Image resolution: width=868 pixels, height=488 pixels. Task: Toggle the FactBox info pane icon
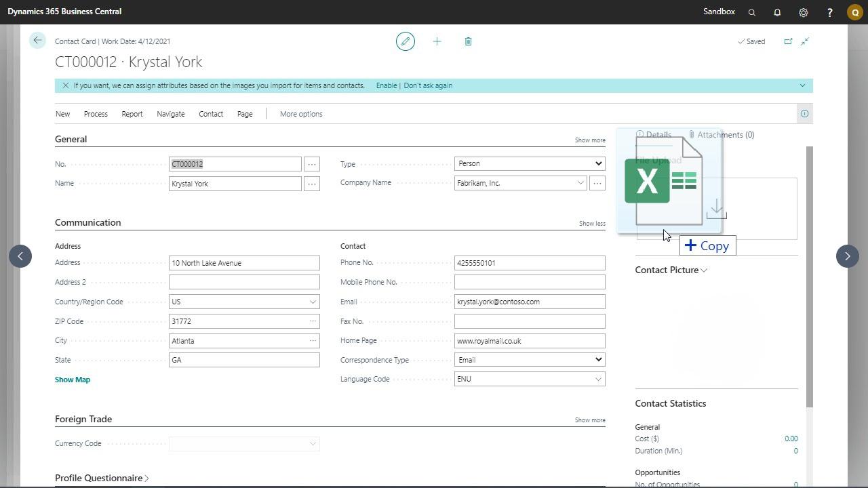[x=804, y=114]
